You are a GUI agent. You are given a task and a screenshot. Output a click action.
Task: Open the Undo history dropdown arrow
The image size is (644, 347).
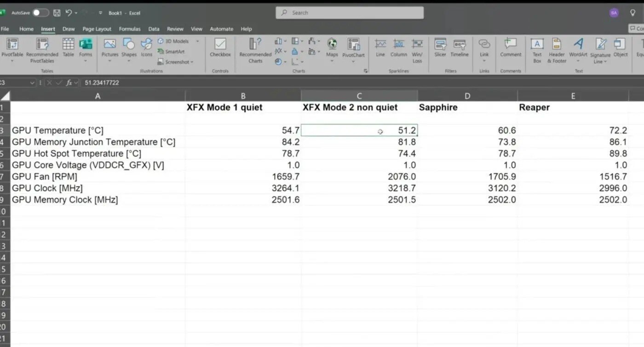click(x=76, y=13)
